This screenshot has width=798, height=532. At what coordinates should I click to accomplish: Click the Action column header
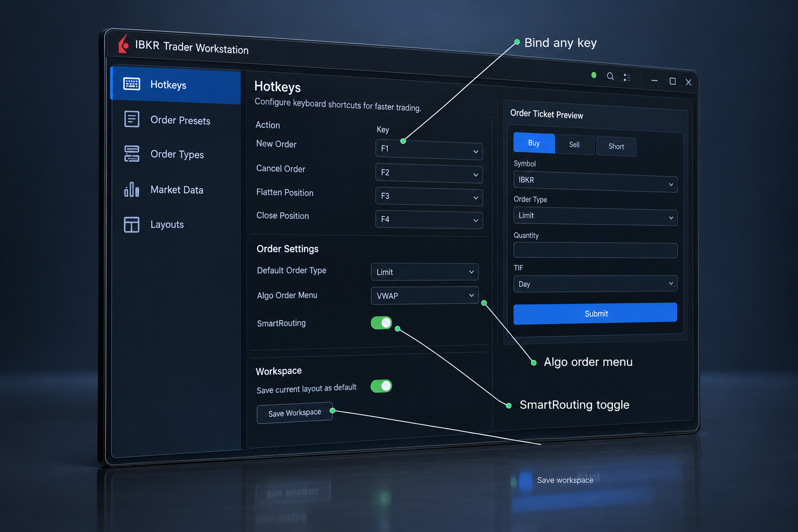[268, 125]
